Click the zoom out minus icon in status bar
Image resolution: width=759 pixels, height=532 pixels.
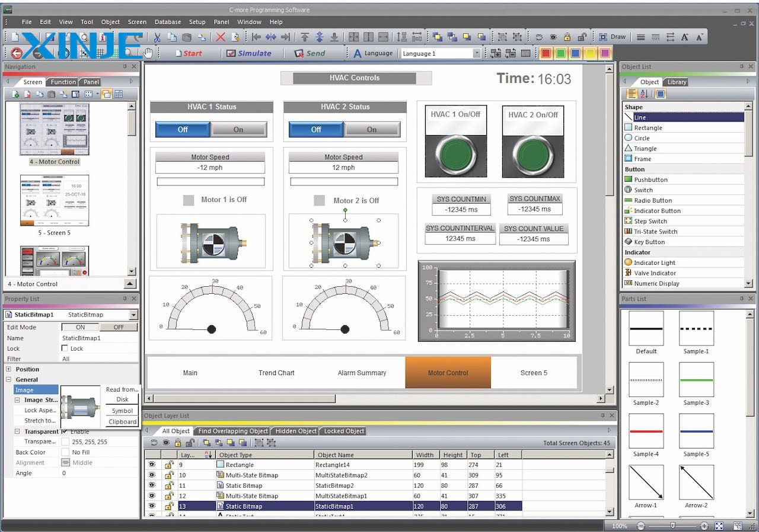641,525
